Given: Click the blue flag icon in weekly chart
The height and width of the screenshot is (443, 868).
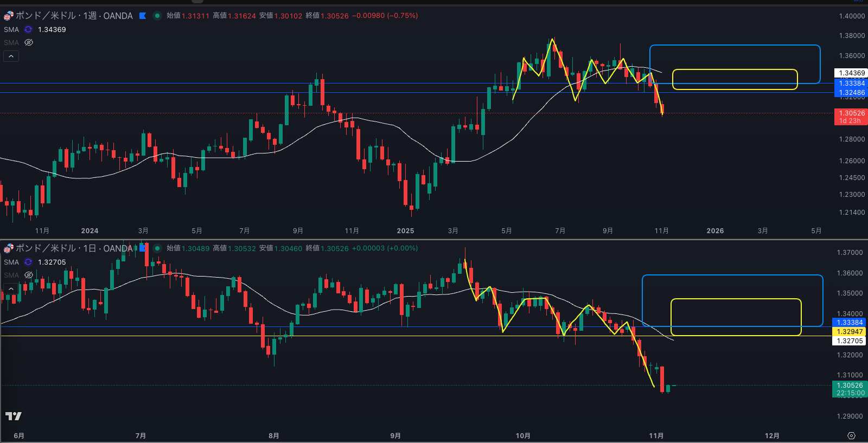Looking at the screenshot, I should coord(143,16).
